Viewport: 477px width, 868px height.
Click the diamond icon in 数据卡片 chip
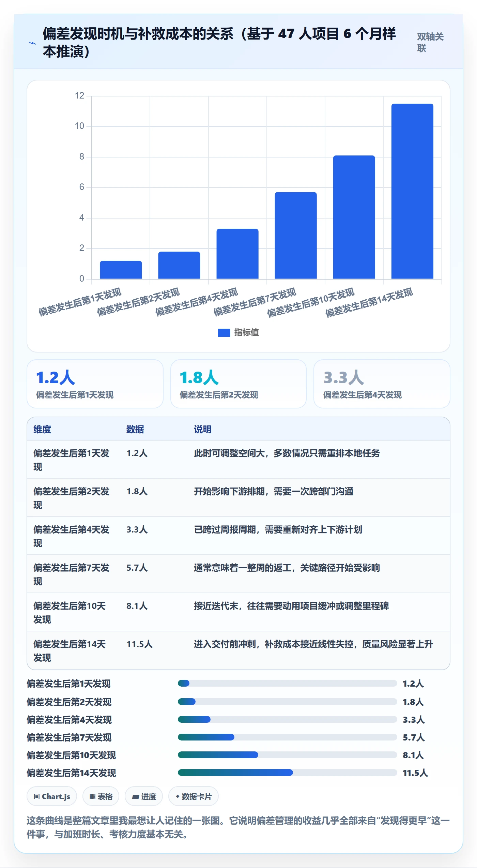point(178,797)
